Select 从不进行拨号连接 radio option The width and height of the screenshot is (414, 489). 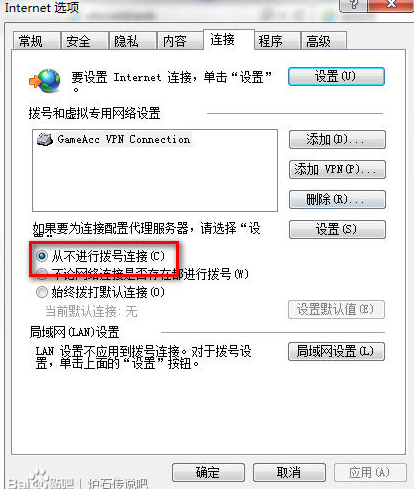tap(42, 256)
